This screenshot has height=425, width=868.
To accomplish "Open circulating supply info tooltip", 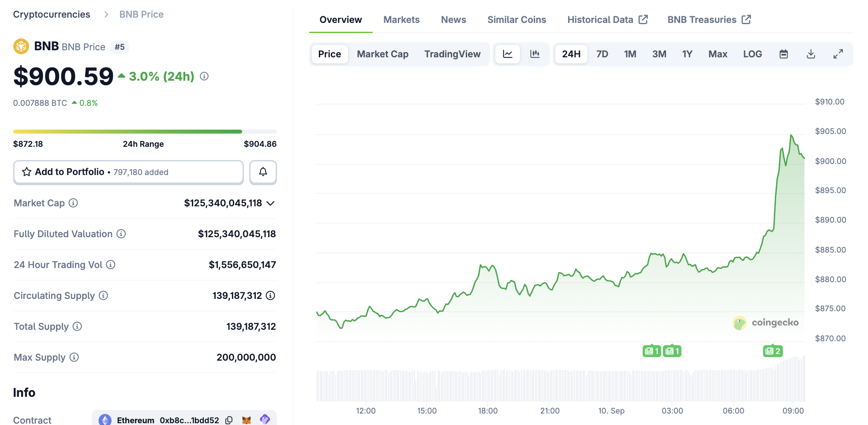I will (x=104, y=296).
